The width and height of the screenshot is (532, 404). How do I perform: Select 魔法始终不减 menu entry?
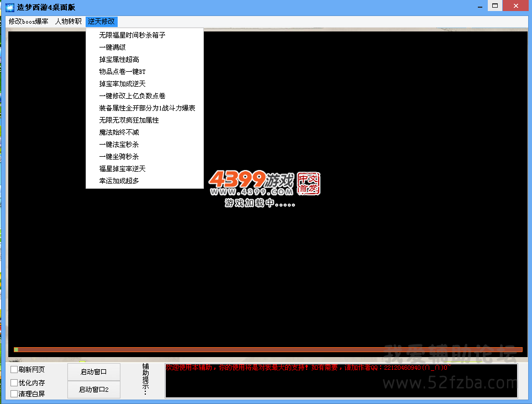point(145,132)
